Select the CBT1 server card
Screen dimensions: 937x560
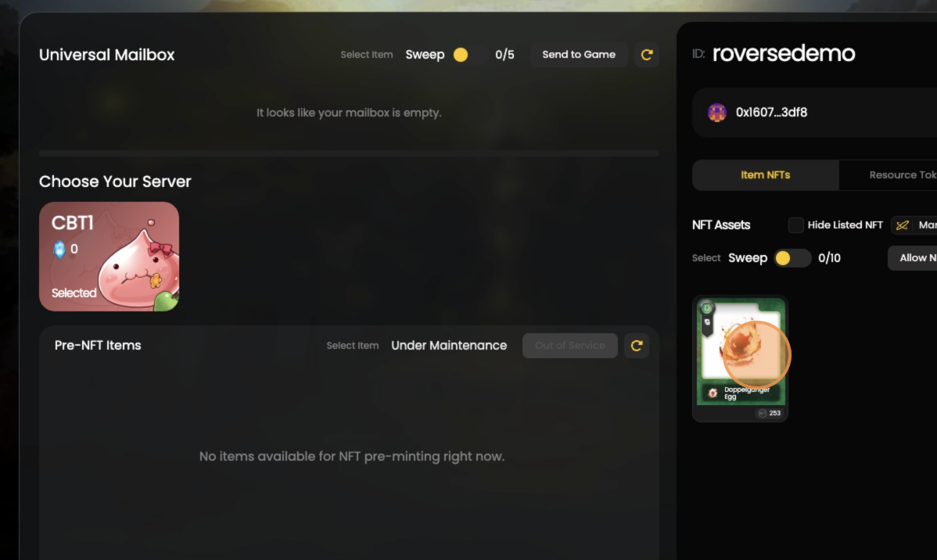pyautogui.click(x=109, y=257)
